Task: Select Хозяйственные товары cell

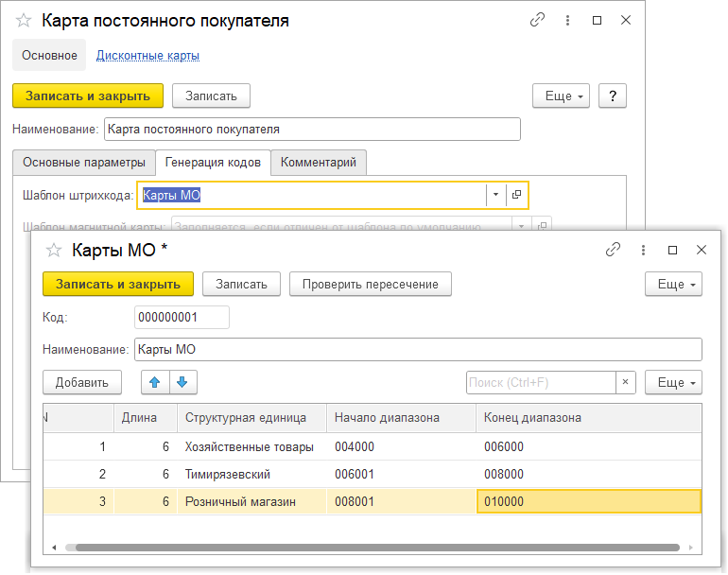Action: [x=251, y=446]
